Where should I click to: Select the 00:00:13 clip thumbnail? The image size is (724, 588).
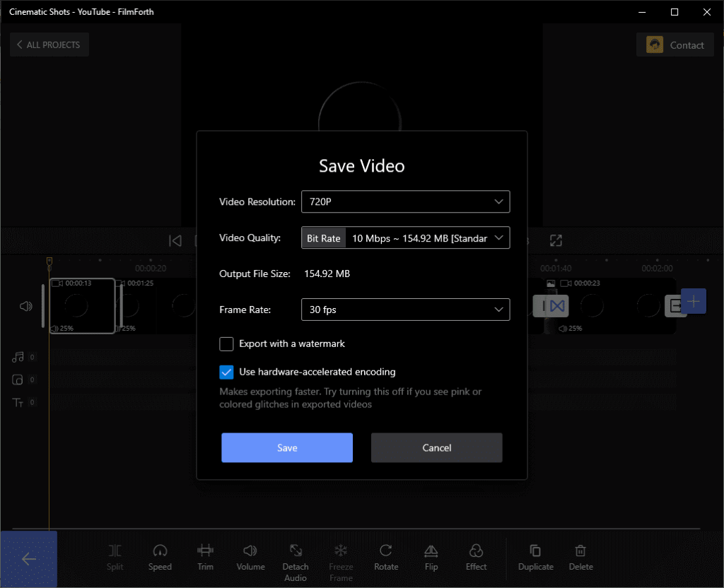coord(82,305)
